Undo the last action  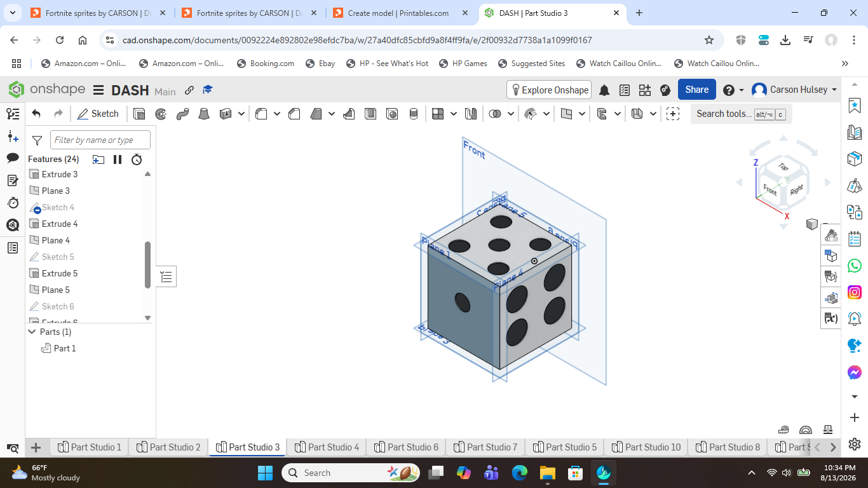36,114
